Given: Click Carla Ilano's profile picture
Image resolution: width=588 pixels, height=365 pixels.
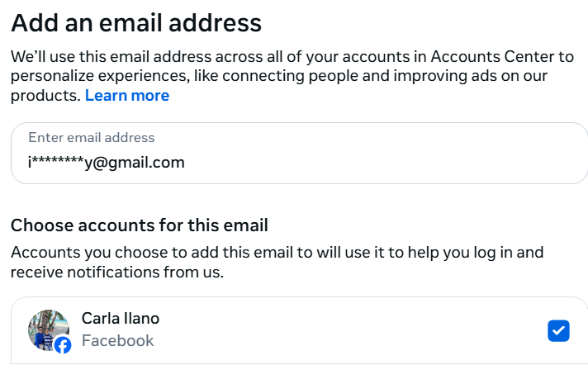Looking at the screenshot, I should coord(47,328).
